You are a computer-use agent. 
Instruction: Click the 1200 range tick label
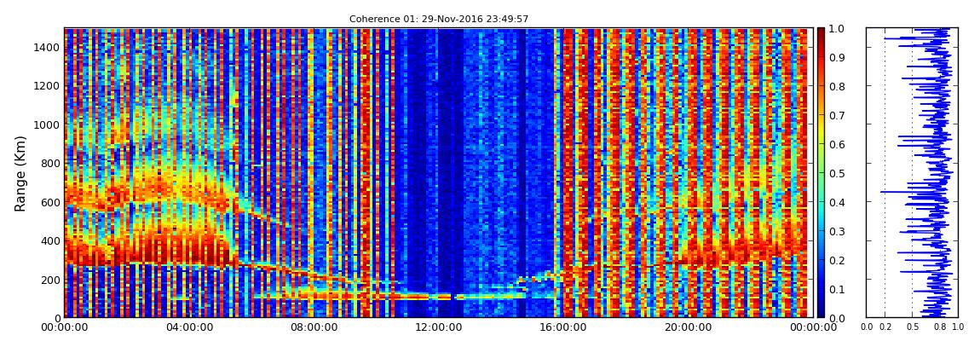47,85
